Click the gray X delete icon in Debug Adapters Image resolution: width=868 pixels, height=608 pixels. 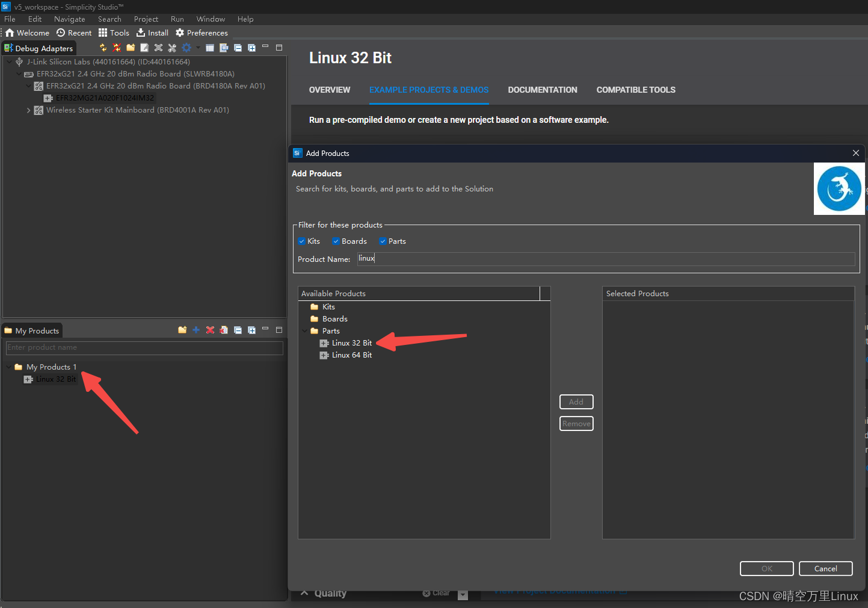coord(158,48)
